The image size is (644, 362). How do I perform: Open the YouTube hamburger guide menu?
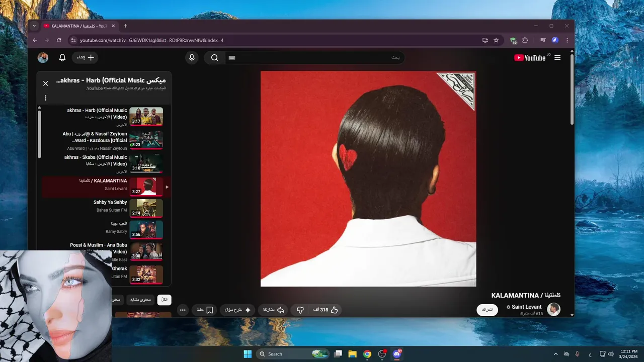[x=557, y=58]
